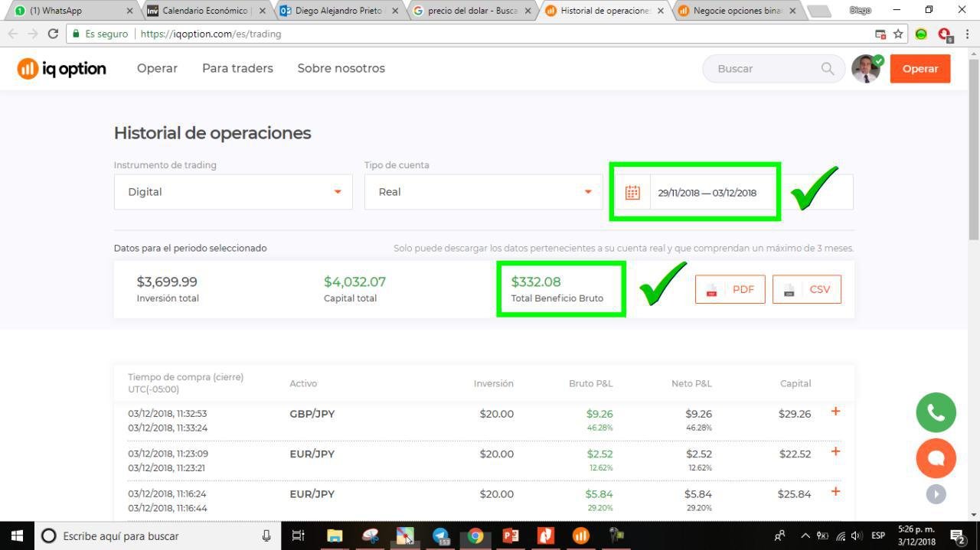
Task: Open the IQ Option app on taskbar
Action: 581,535
